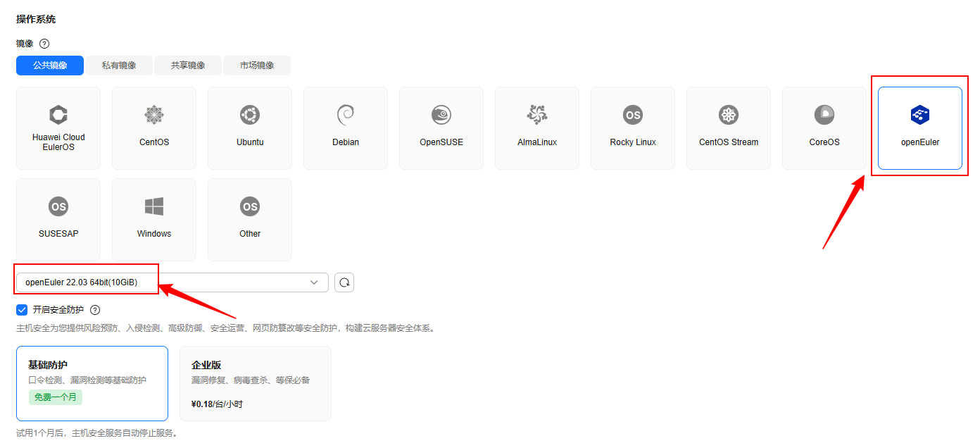Switch to 市场镜像 tab
980x448 pixels.
(x=256, y=66)
